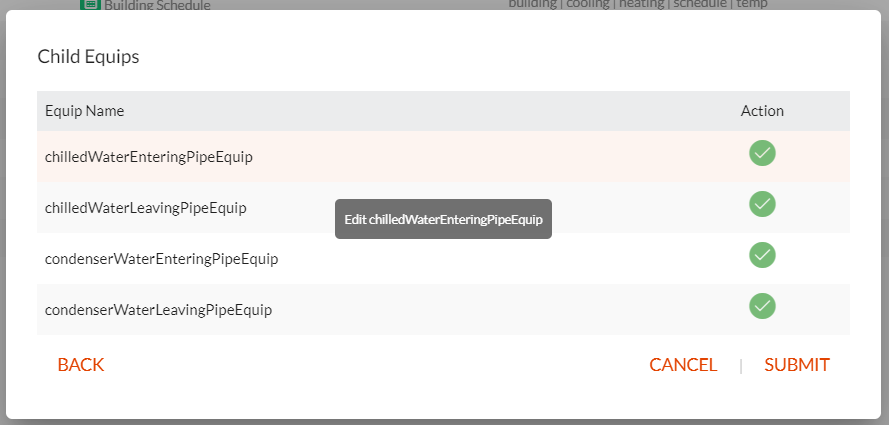Click the Child Equips dialog title
The height and width of the screenshot is (425, 889).
point(88,57)
